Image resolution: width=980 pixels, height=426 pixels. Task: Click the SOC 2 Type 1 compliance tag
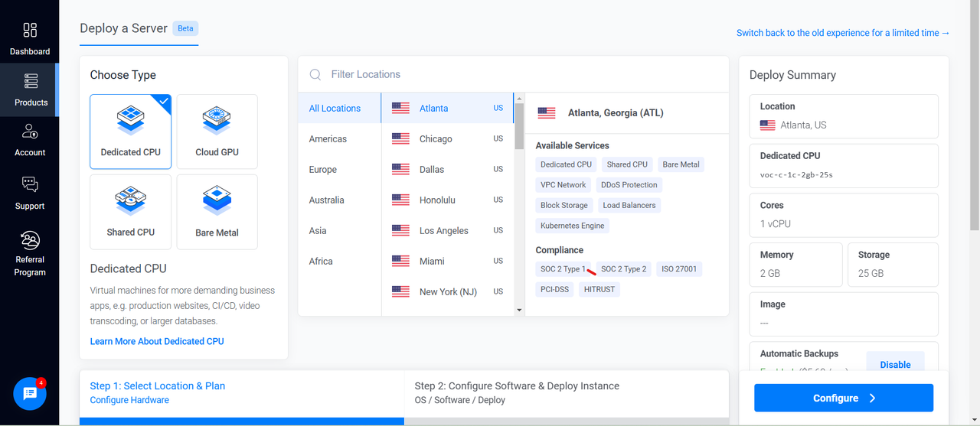(x=563, y=269)
